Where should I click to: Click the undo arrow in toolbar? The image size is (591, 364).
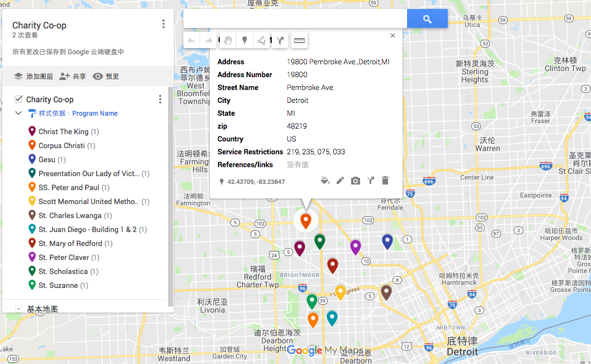(191, 40)
